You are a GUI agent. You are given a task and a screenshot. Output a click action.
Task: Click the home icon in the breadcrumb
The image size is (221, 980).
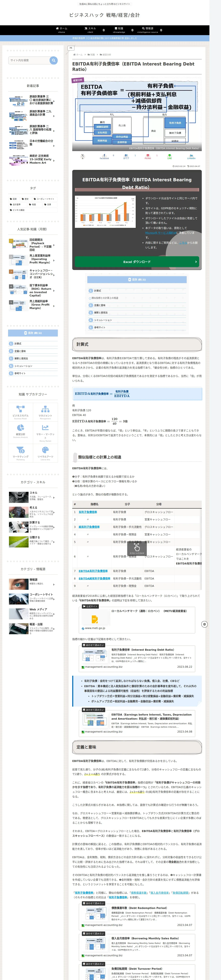74,55
